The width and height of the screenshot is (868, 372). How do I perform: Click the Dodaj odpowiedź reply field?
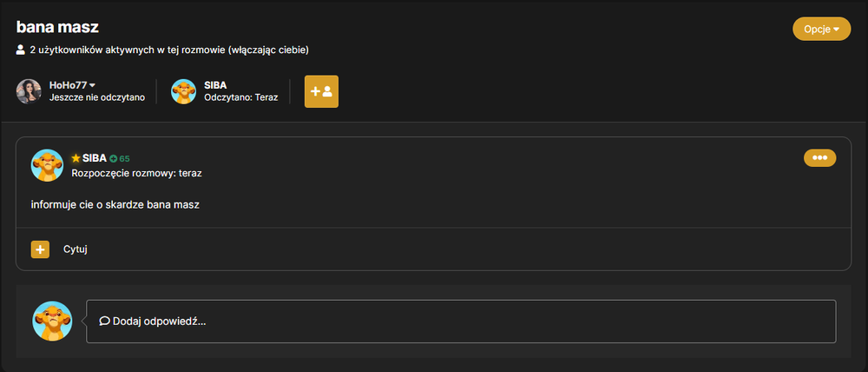[x=461, y=322]
